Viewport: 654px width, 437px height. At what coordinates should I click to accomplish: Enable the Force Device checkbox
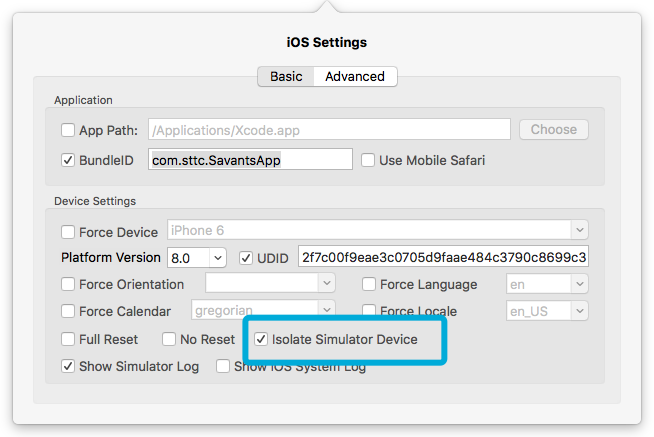coord(68,232)
